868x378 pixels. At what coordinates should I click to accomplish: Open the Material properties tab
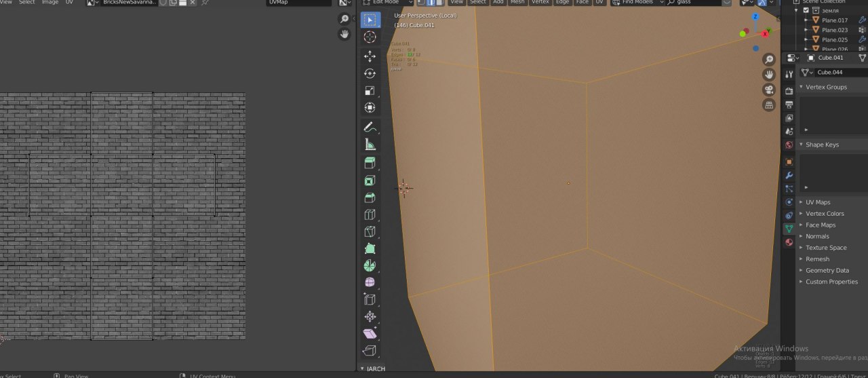pyautogui.click(x=789, y=242)
